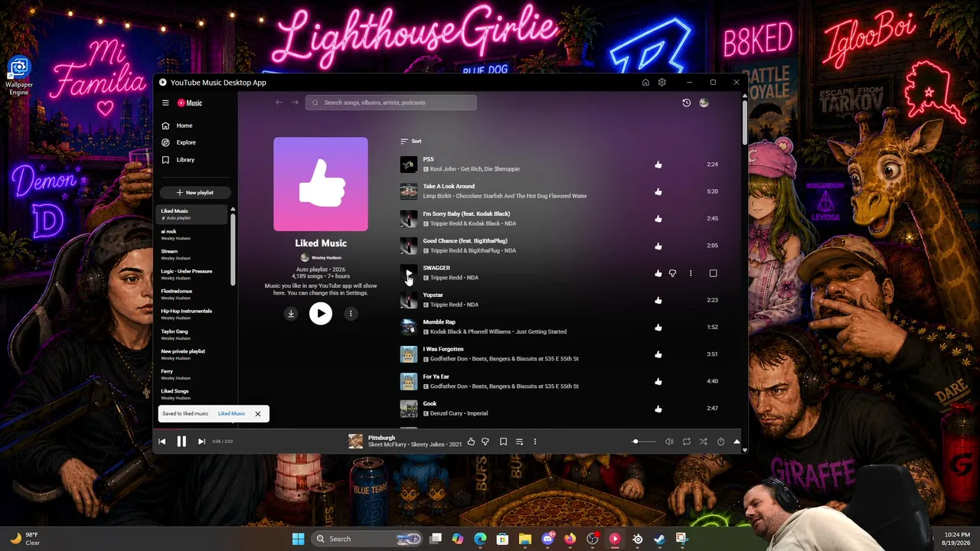980x551 pixels.
Task: Adjust the volume slider
Action: pos(643,442)
